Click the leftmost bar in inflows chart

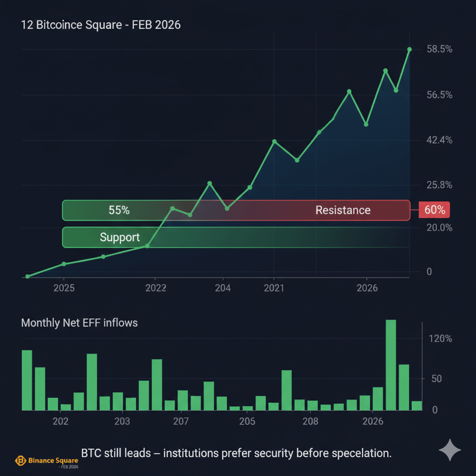click(27, 380)
